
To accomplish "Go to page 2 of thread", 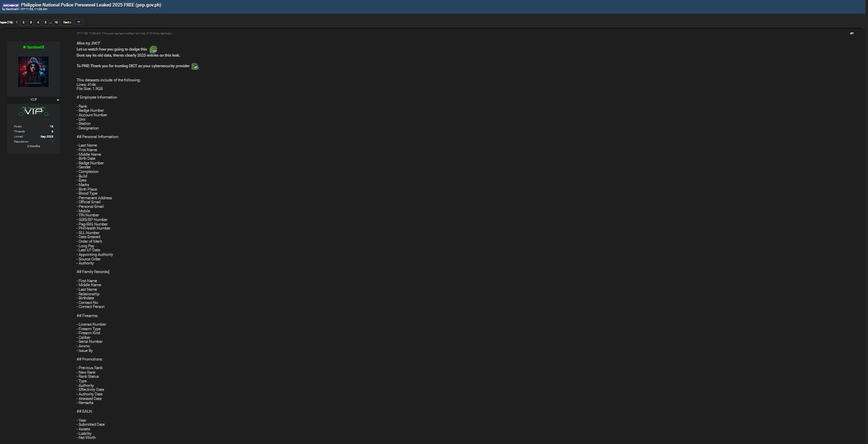I will pyautogui.click(x=23, y=22).
